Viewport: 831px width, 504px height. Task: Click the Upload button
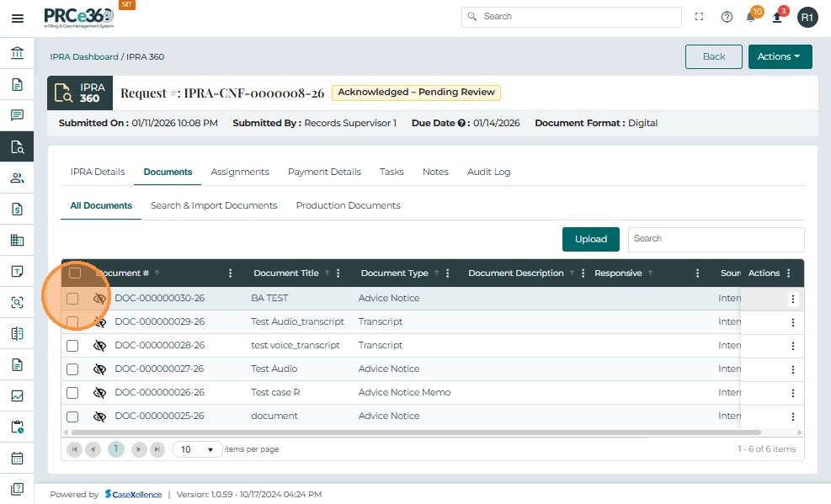point(590,239)
